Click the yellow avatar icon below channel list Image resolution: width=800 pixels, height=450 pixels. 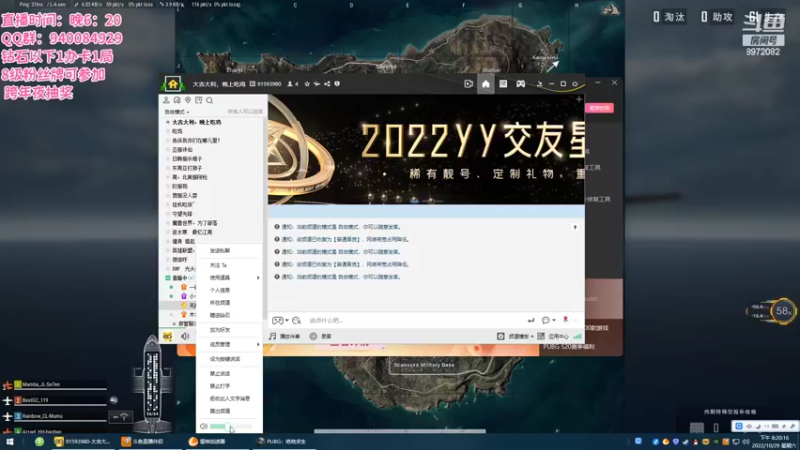(x=167, y=336)
